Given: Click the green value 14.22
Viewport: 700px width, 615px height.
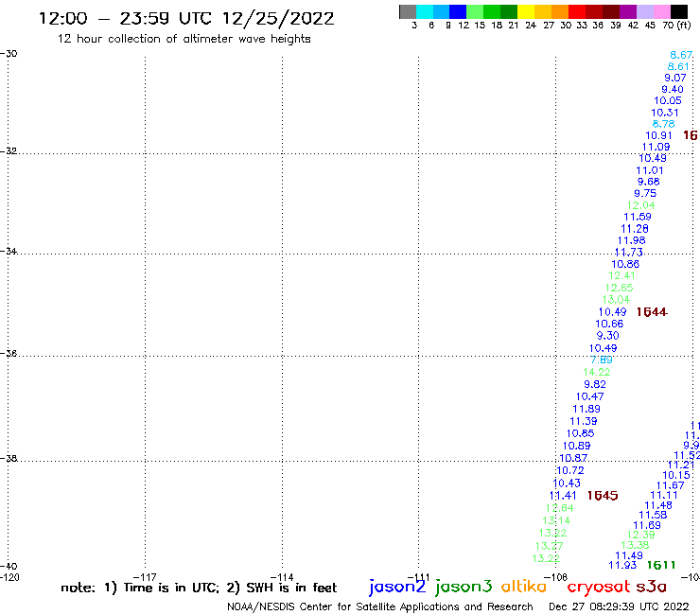Looking at the screenshot, I should tap(596, 372).
